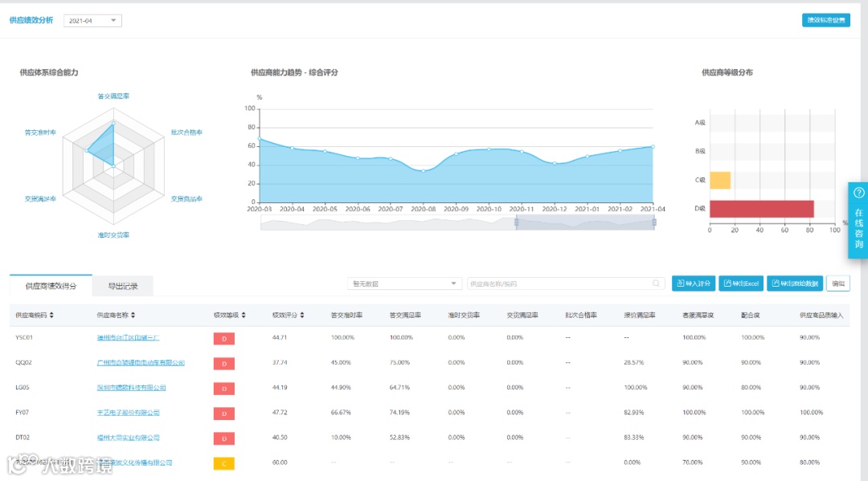Click the score 37.74 in QQ02 row
The image size is (868, 481).
click(280, 363)
